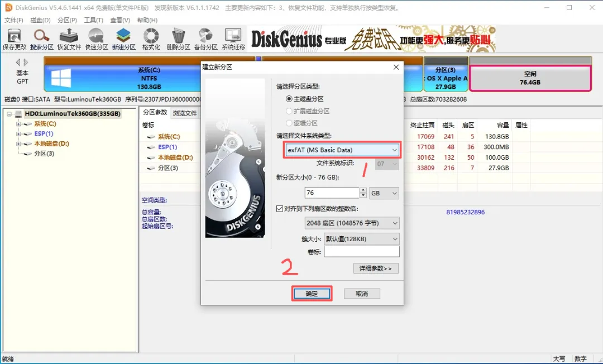
Task: Click the DiskGenius professional edition banner
Action: (371, 39)
